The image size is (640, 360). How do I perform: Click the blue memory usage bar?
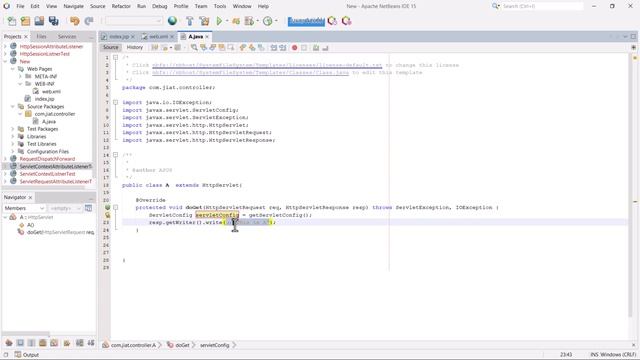(306, 21)
